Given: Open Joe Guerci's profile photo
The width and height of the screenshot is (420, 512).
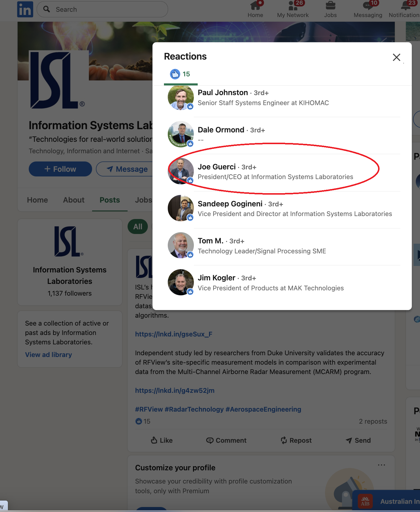Looking at the screenshot, I should tap(181, 171).
